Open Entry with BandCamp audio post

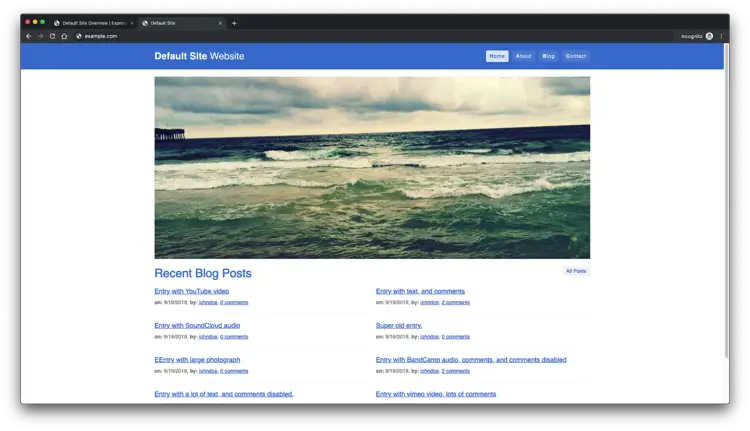tap(471, 360)
